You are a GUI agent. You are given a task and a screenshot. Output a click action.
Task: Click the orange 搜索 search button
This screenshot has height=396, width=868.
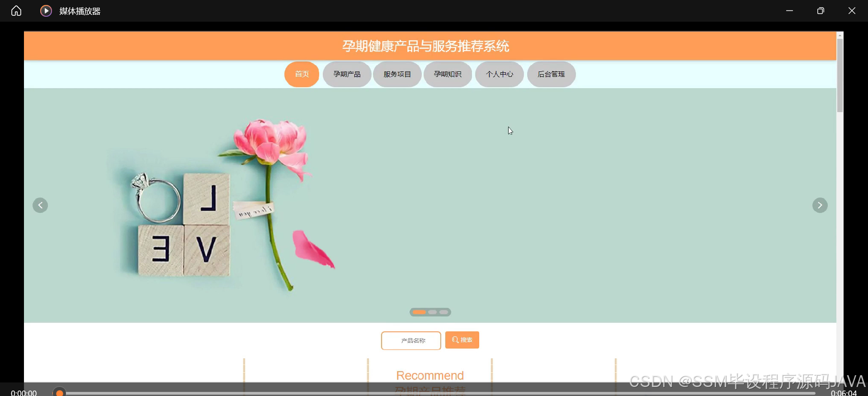pyautogui.click(x=462, y=340)
